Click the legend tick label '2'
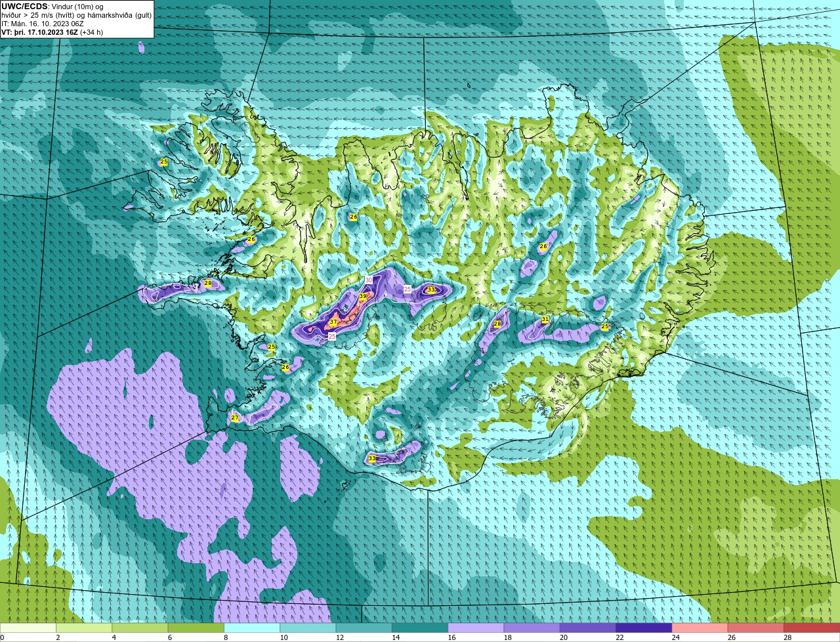The image size is (840, 642). [x=58, y=637]
